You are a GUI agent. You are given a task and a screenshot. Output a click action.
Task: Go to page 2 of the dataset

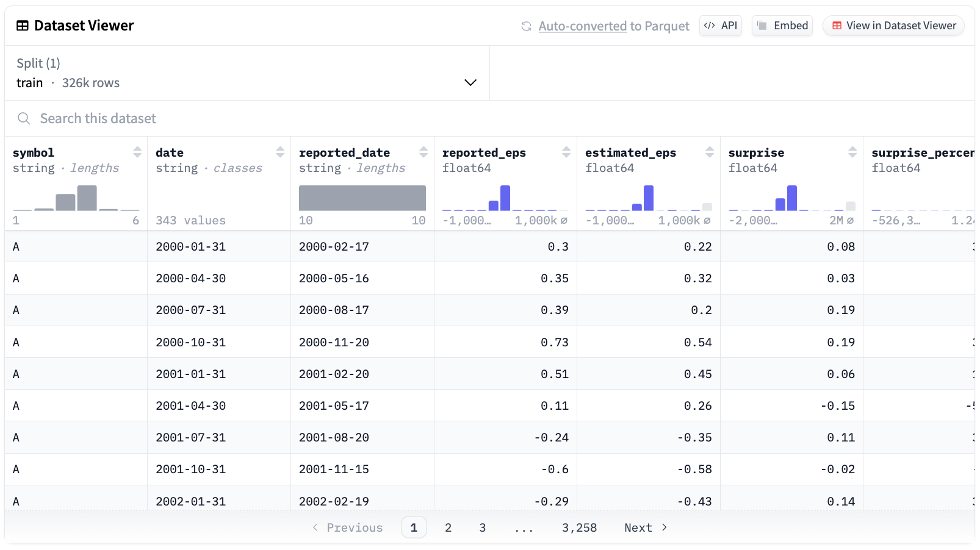point(449,527)
